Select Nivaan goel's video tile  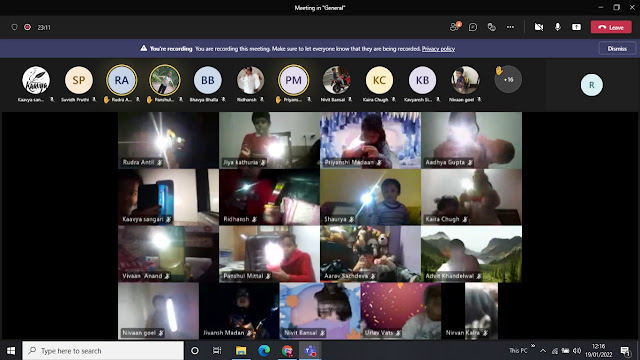tap(158, 311)
